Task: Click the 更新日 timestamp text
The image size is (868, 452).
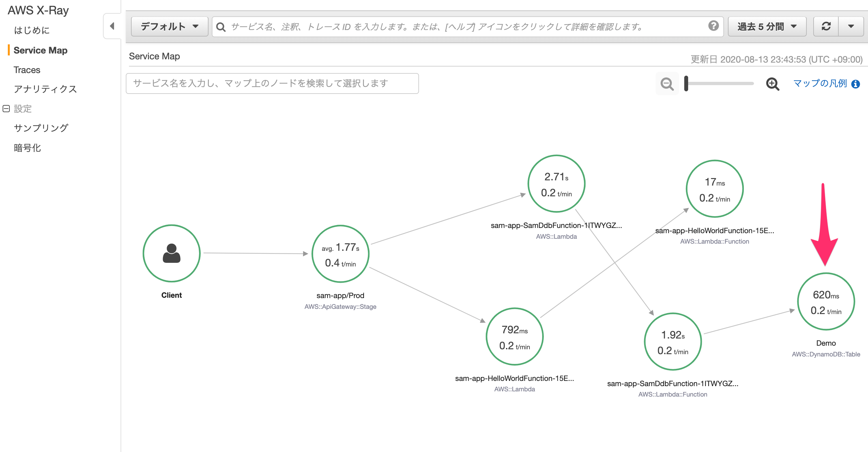Action: (x=776, y=59)
